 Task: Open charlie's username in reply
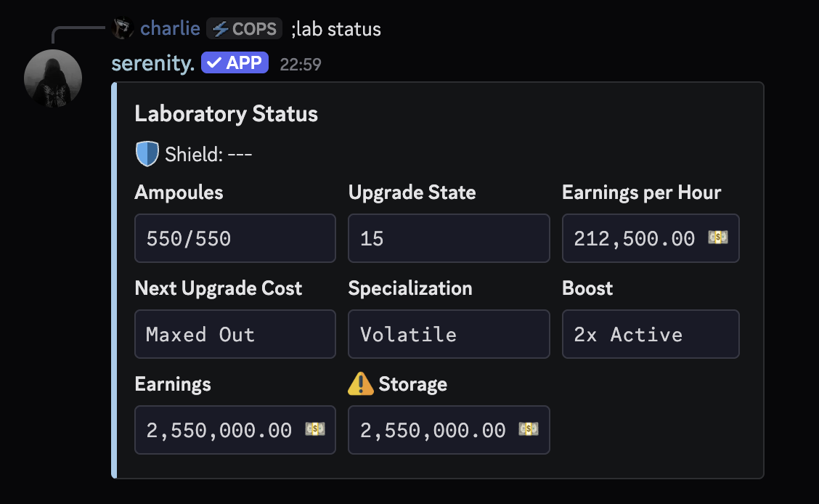coord(170,28)
